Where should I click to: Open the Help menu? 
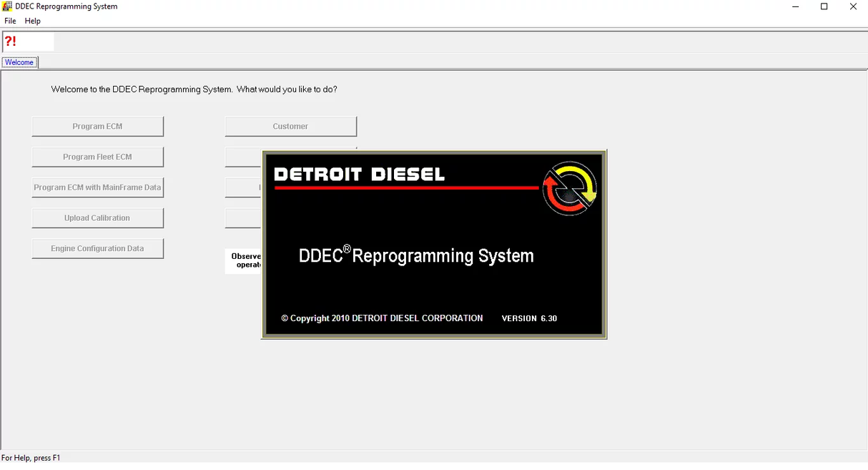(x=32, y=21)
